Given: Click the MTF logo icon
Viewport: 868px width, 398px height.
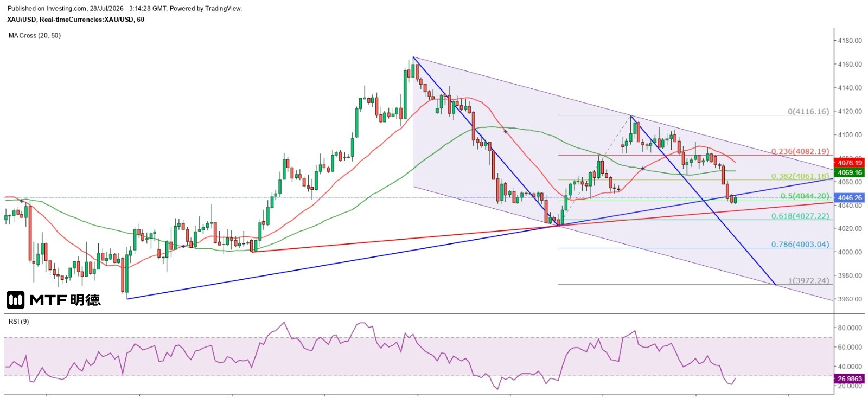Looking at the screenshot, I should (15, 300).
